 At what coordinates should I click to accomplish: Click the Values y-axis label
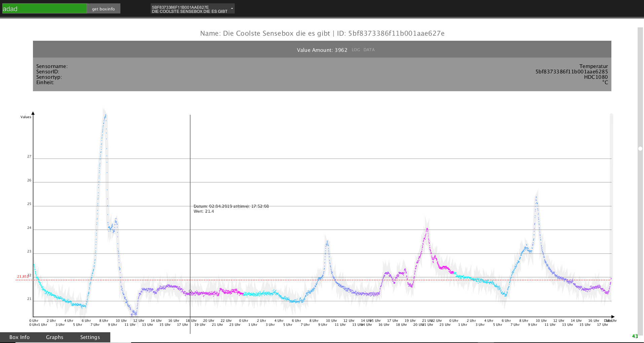point(26,117)
